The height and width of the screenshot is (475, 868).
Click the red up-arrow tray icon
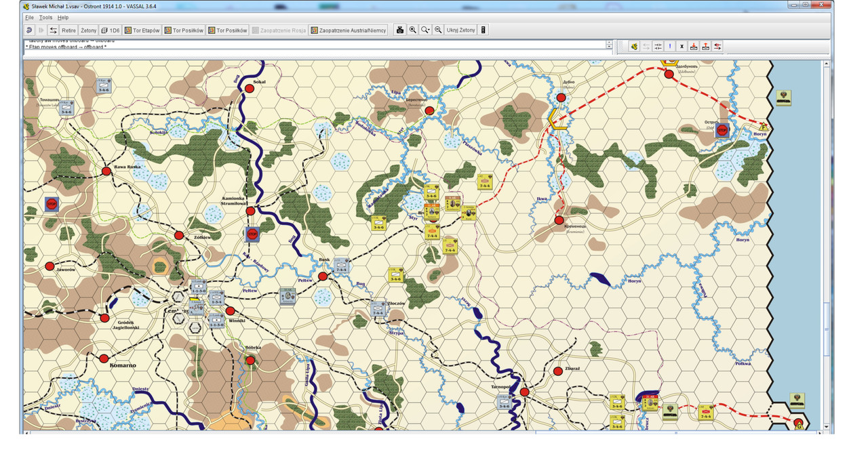[x=705, y=47]
